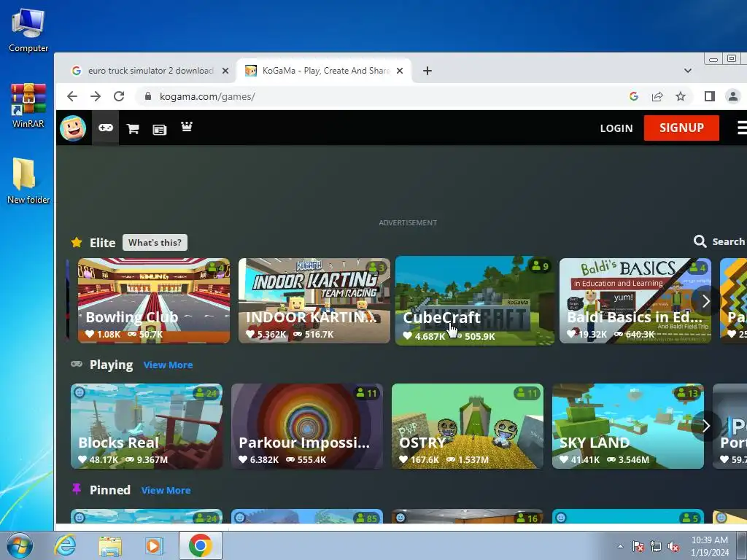Open Windows Explorer from taskbar
Screen dimensions: 747x560
click(x=110, y=545)
